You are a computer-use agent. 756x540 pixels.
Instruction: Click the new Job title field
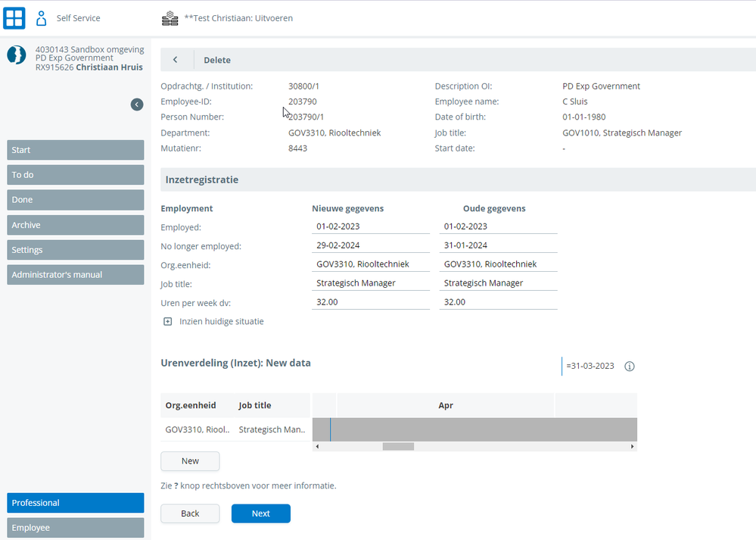371,283
